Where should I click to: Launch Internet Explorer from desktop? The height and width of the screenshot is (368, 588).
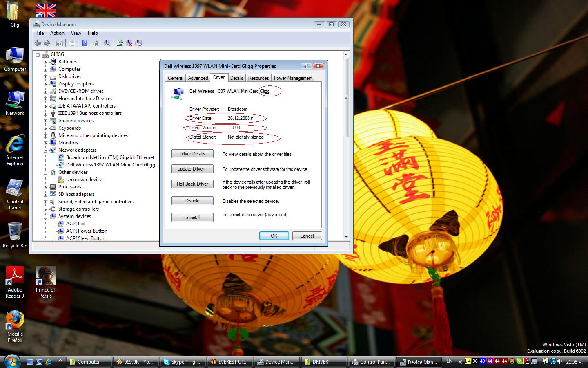(15, 150)
